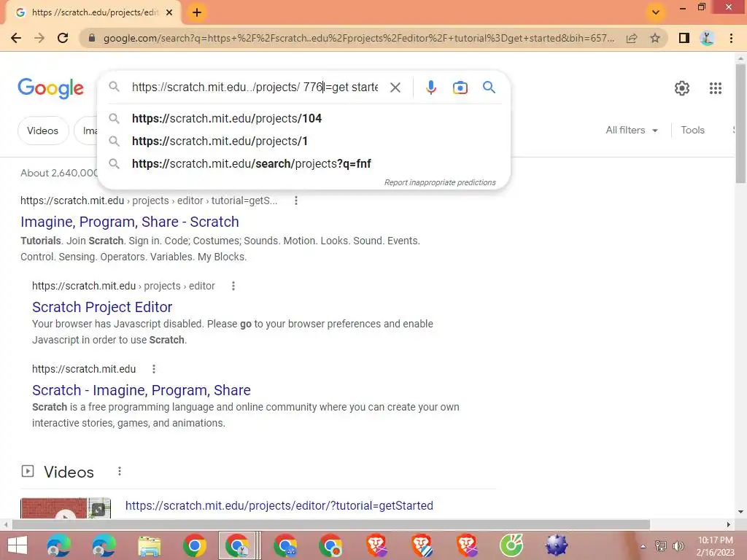Open options for the projects › editor result
747x560 pixels.
click(x=233, y=286)
